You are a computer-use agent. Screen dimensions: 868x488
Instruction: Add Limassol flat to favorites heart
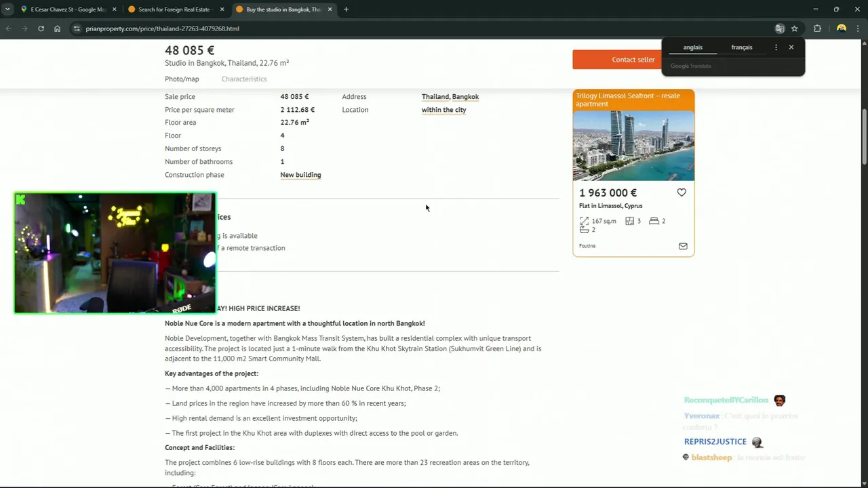(682, 192)
